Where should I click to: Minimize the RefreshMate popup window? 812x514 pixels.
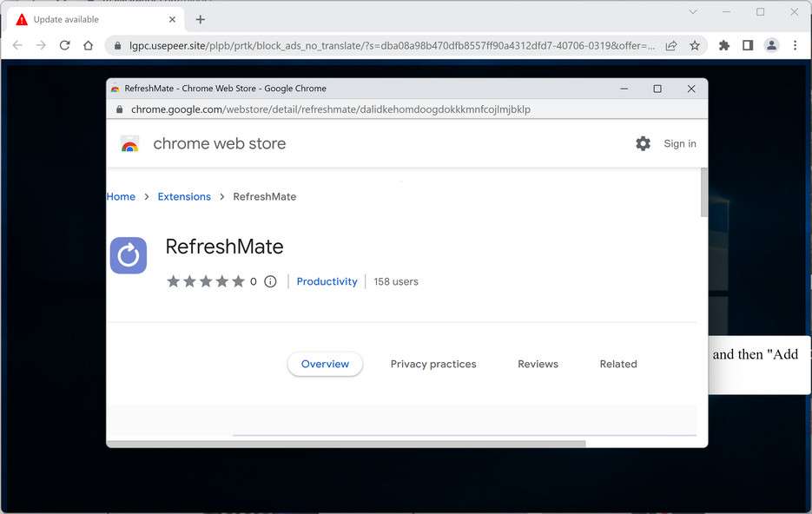point(624,89)
